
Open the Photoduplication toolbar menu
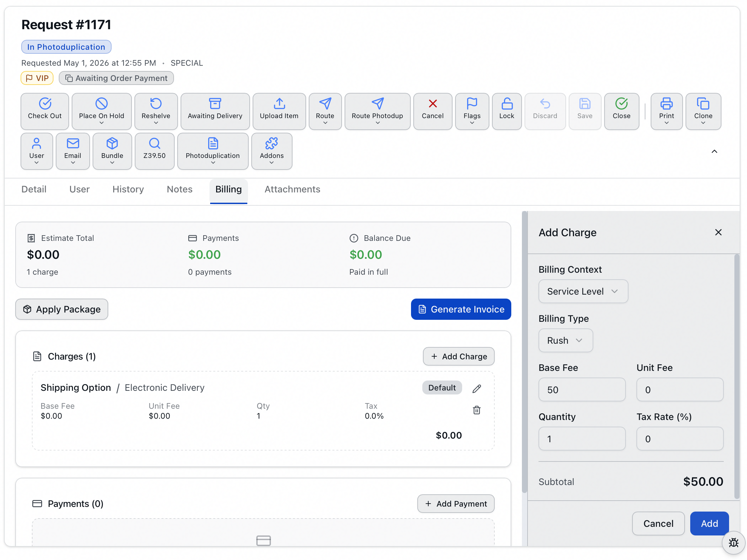click(x=212, y=151)
